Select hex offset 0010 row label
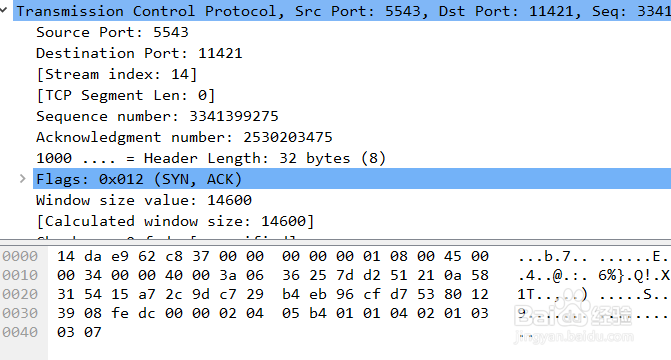The image size is (671, 360). pyautogui.click(x=20, y=275)
